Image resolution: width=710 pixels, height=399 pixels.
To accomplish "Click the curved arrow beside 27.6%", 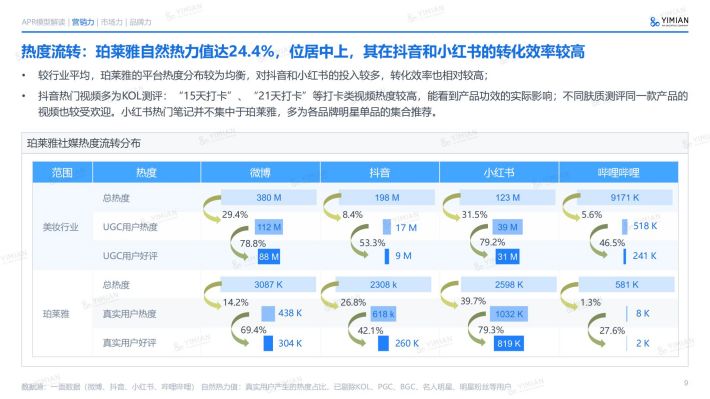I will (597, 331).
